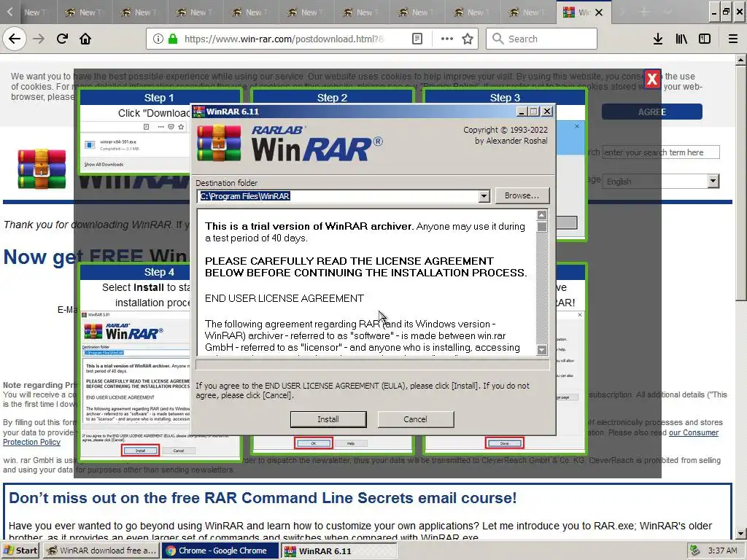Switch to Chrome - Google Chrome taskbar item
The image size is (747, 560).
220,551
